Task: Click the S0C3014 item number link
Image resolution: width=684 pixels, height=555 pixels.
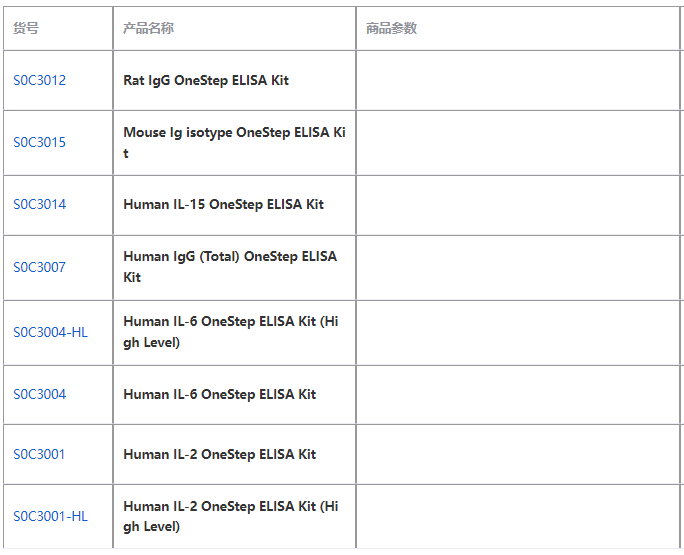Action: pos(39,204)
